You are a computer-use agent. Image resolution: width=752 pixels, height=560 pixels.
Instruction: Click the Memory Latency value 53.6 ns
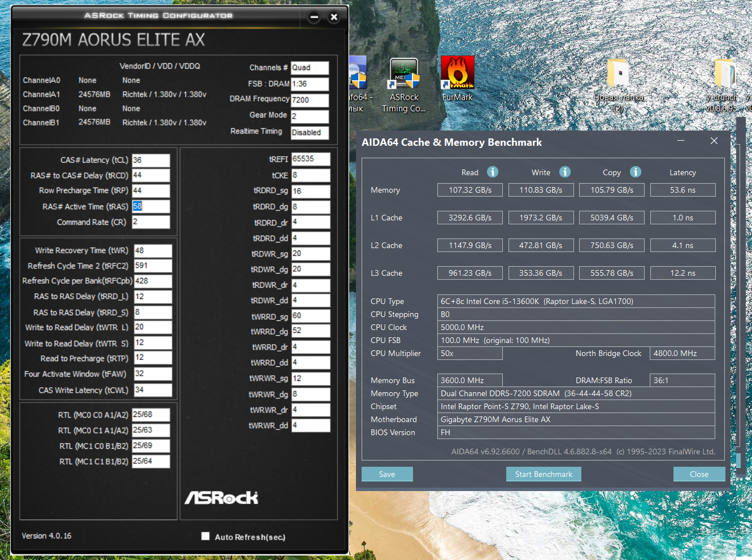[x=683, y=190]
